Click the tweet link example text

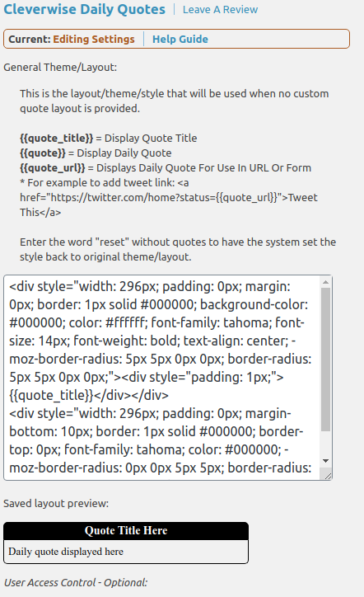[169, 198]
